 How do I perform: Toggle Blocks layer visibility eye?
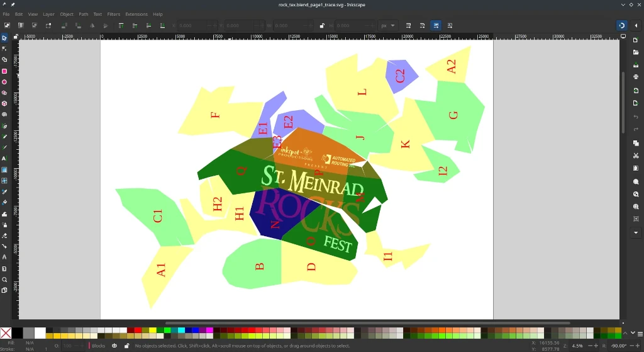tap(114, 346)
